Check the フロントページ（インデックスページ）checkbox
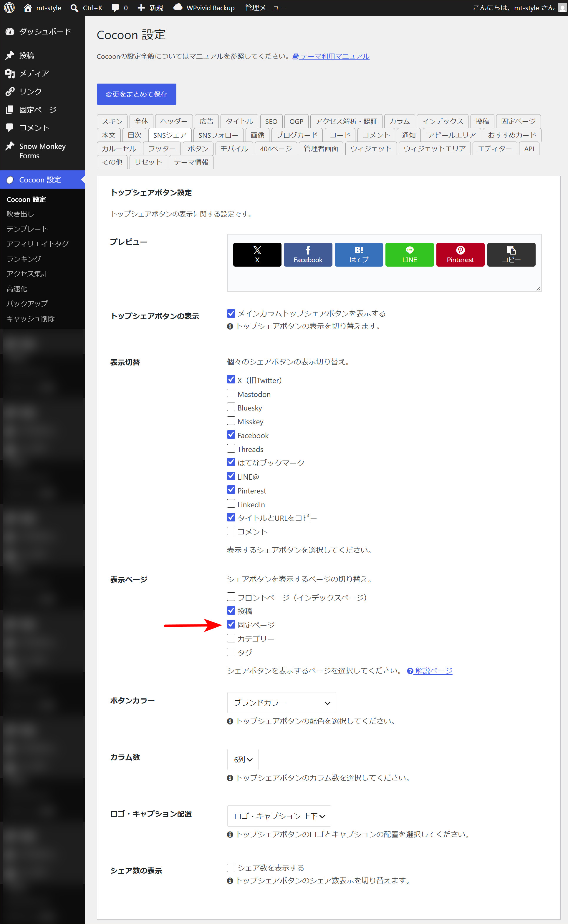 point(231,597)
